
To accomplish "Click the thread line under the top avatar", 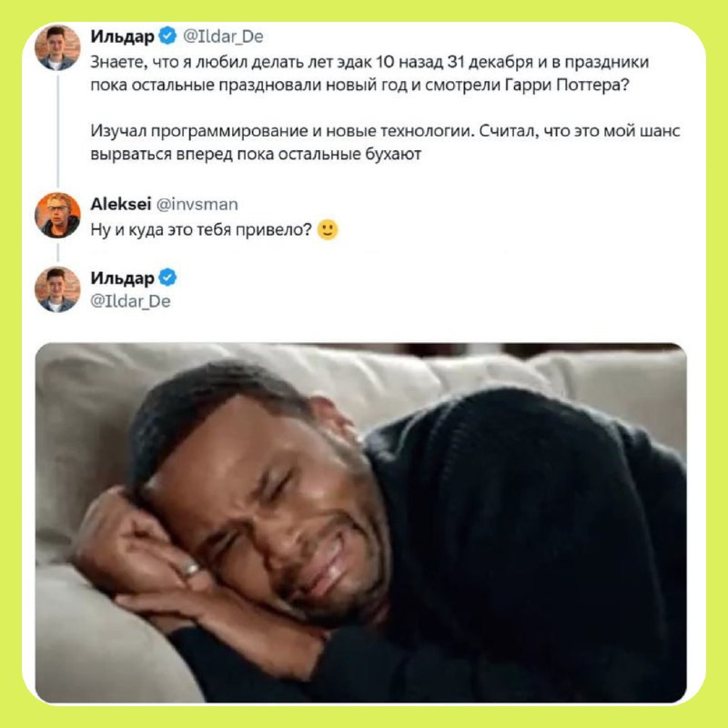I will coord(58,131).
